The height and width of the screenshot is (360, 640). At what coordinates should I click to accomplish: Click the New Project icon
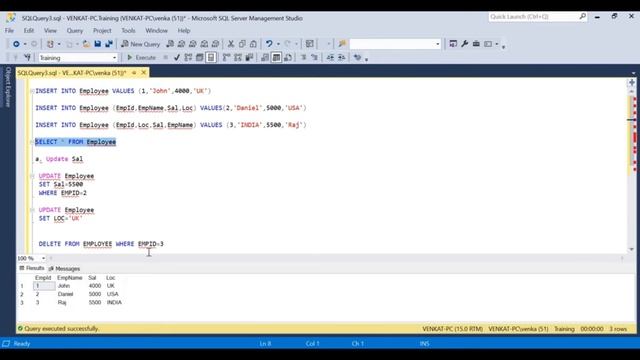point(50,44)
